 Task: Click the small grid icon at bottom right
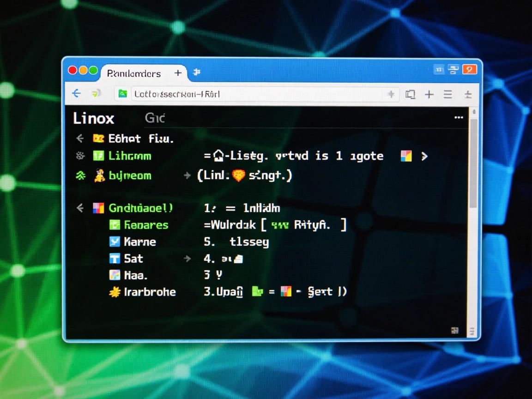tap(455, 331)
